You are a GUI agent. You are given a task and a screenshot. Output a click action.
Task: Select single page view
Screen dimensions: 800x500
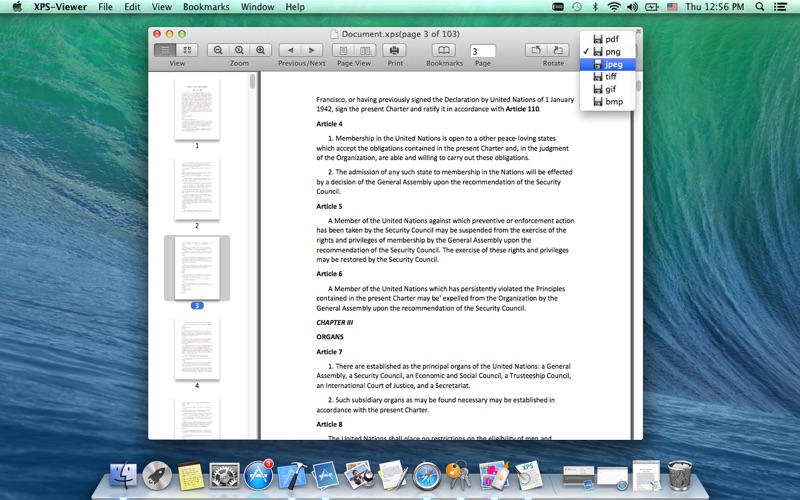343,50
